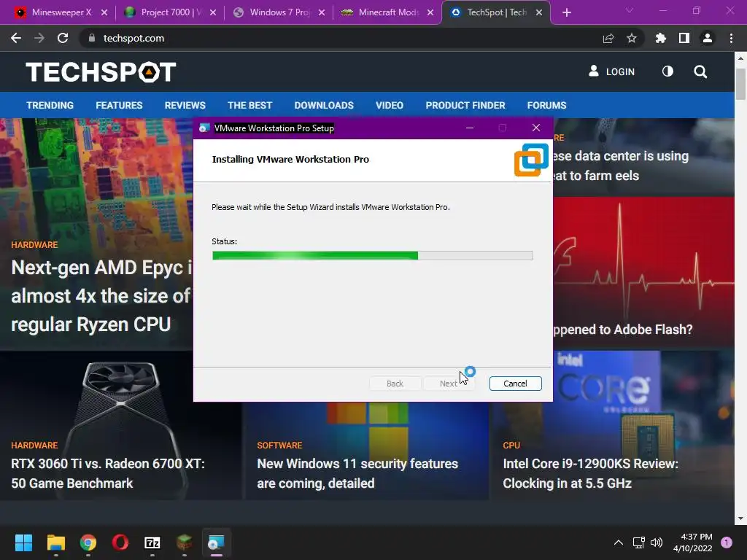Open the Windows Start menu

[x=23, y=542]
